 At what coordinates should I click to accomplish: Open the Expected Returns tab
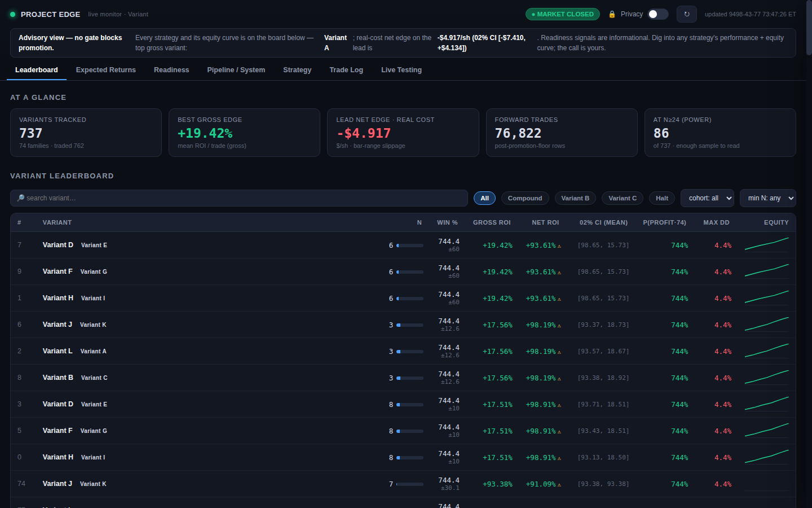point(106,70)
